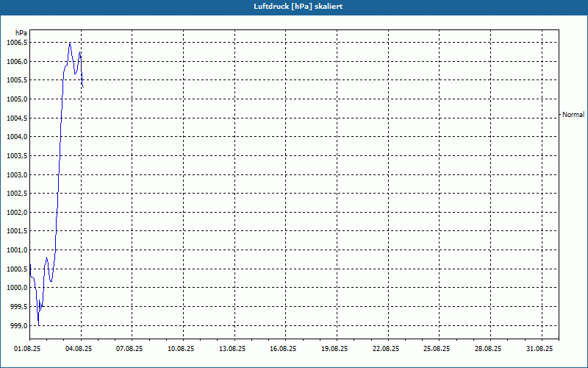This screenshot has width=588, height=368.
Task: Click the date label 16.08.25
Action: pos(283,349)
